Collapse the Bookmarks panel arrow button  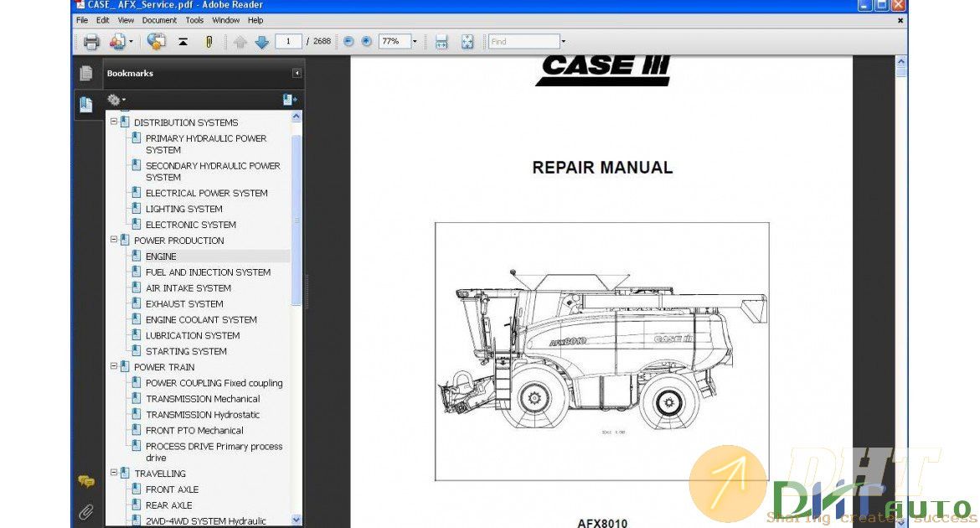297,73
